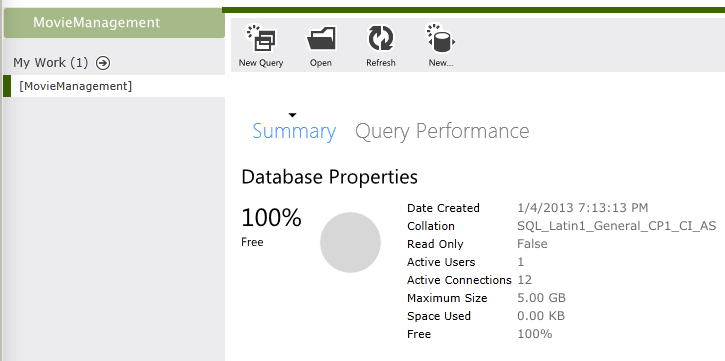Click the My Work arrow circle icon

click(103, 63)
